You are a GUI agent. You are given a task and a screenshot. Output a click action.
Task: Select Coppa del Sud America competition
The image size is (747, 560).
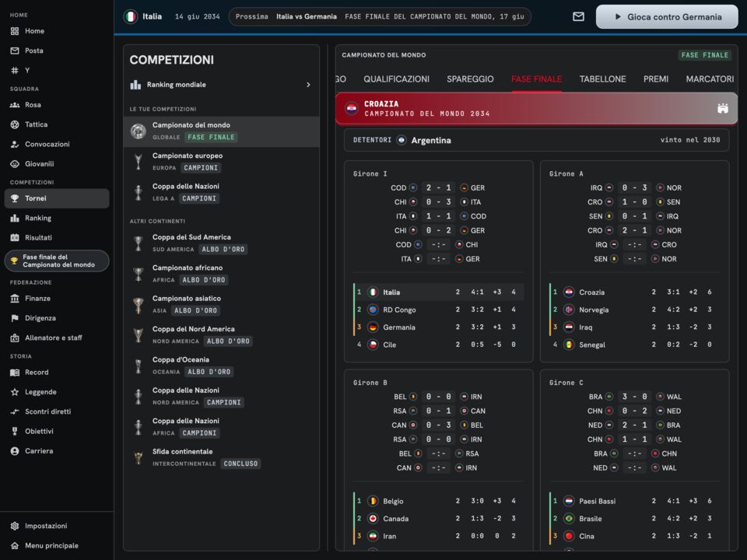[222, 243]
